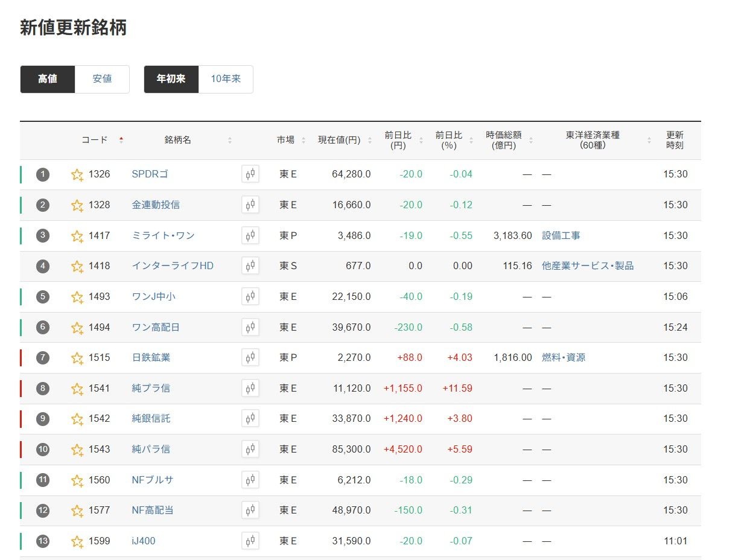Open the 設備工事 industry link
744x560 pixels.
point(561,235)
